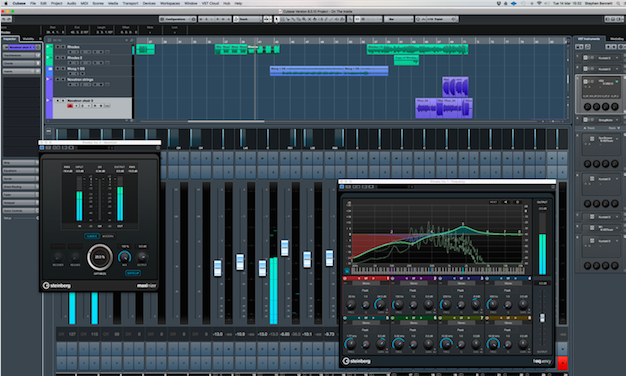The image size is (626, 376).
Task: Toggle the Auto-Scroll icon in the toolbar
Action: click(267, 19)
